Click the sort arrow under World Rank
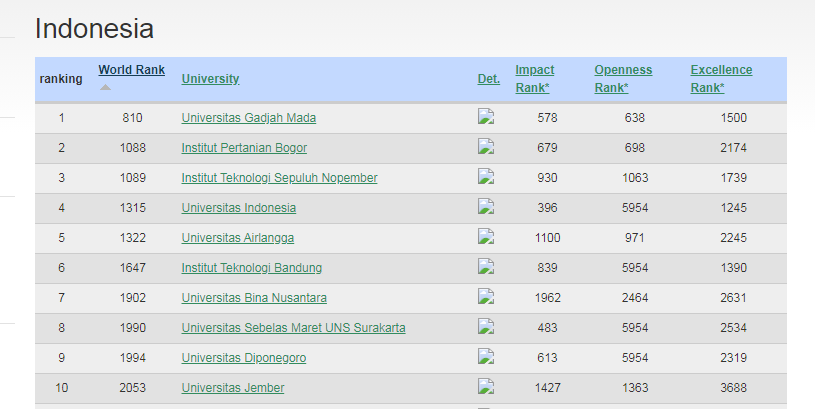 [x=106, y=87]
